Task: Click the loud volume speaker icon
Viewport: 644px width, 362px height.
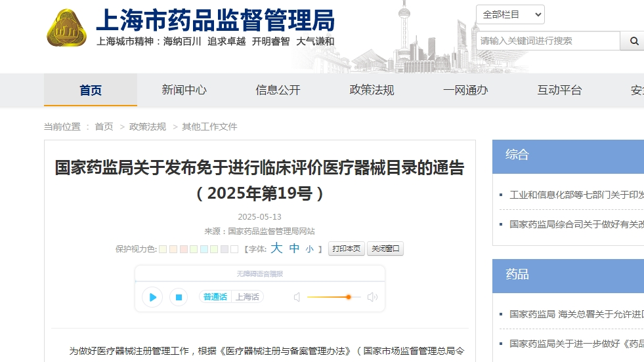Action: (372, 297)
